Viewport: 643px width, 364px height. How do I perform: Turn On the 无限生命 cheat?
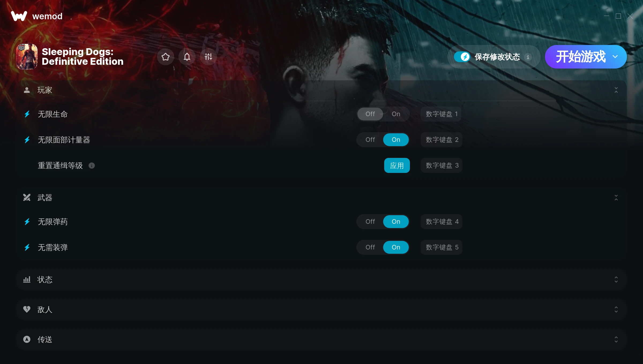coord(396,114)
